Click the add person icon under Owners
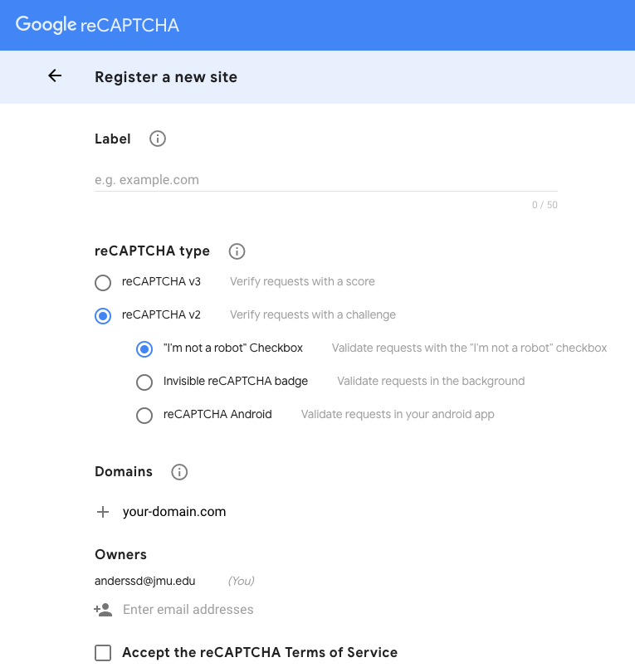The width and height of the screenshot is (635, 672). tap(103, 610)
